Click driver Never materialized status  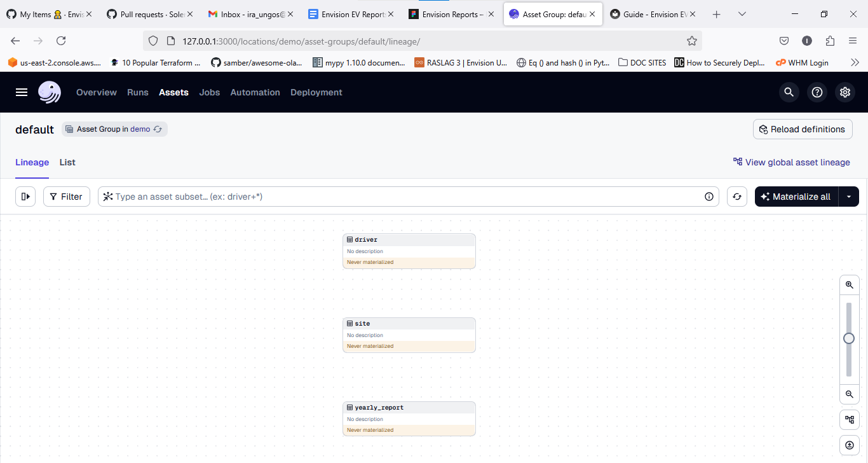[x=370, y=262]
